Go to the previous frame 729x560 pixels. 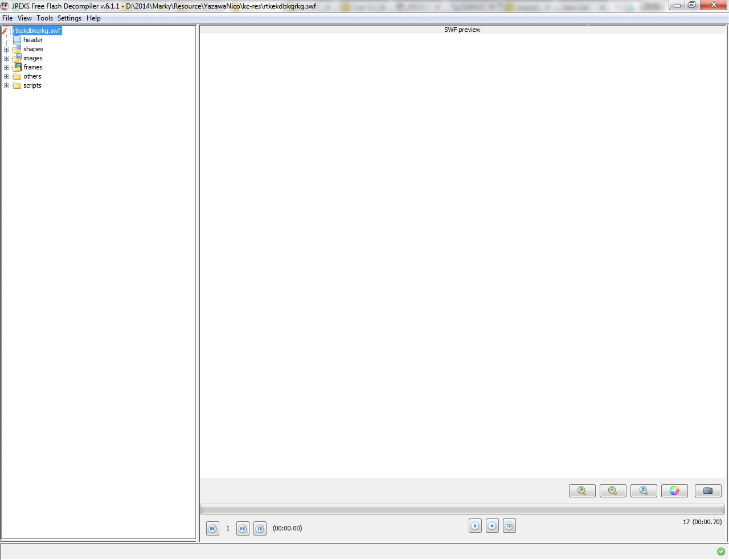[x=212, y=529]
